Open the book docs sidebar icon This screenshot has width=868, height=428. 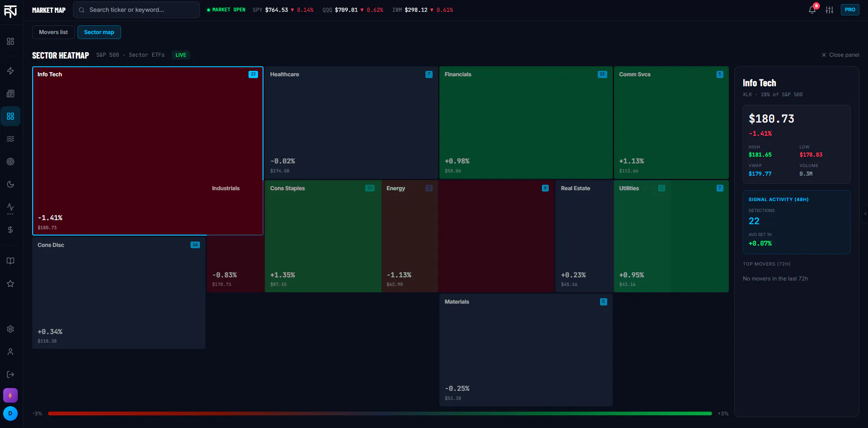[x=10, y=261]
